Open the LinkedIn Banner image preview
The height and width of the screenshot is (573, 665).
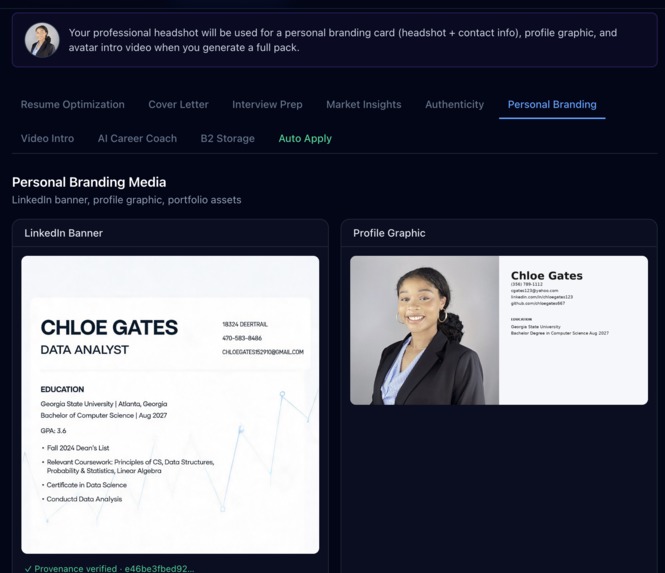point(170,405)
